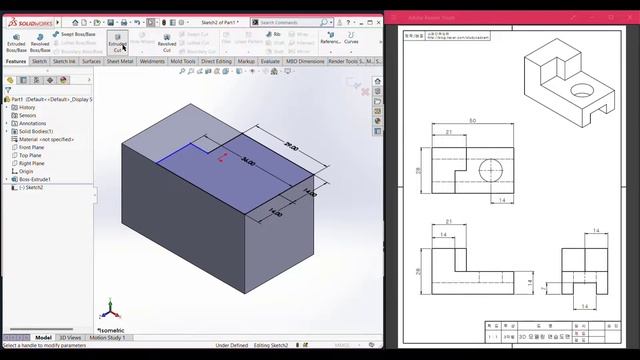
Task: Click the red X cancel sketch corner icon
Action: [365, 92]
